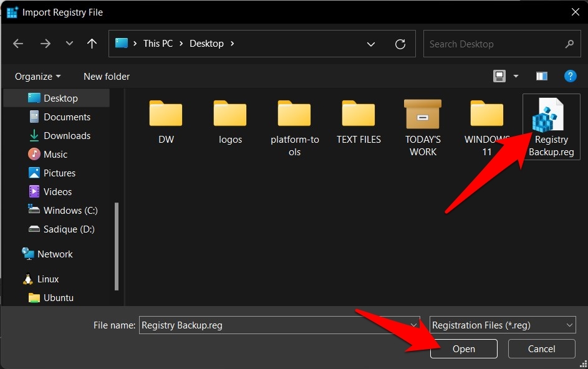Click the Cancel button
This screenshot has height=369, width=588.
pos(541,349)
